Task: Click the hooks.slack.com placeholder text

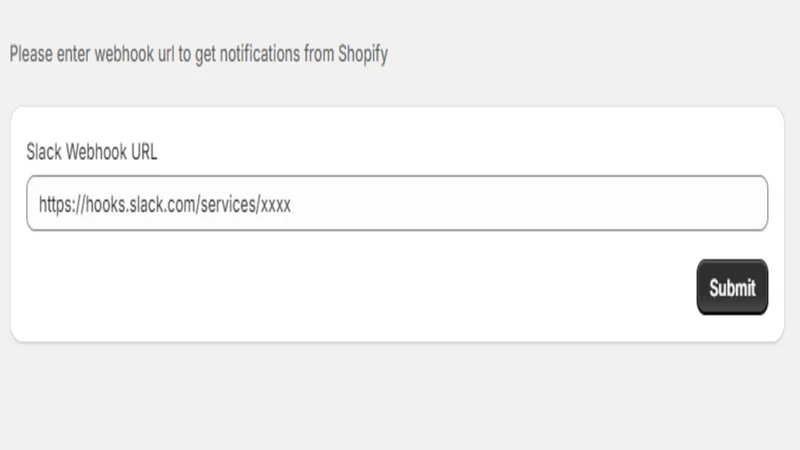Action: [165, 205]
